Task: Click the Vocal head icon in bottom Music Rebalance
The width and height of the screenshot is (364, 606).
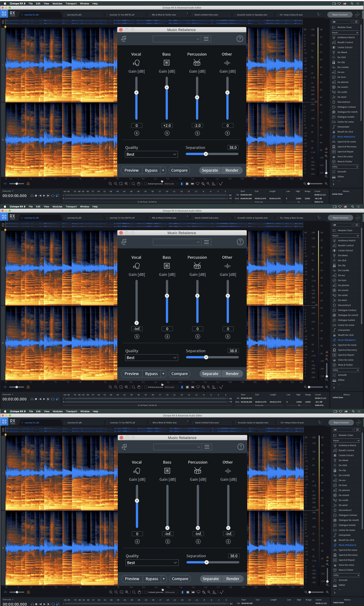Action: pos(137,471)
